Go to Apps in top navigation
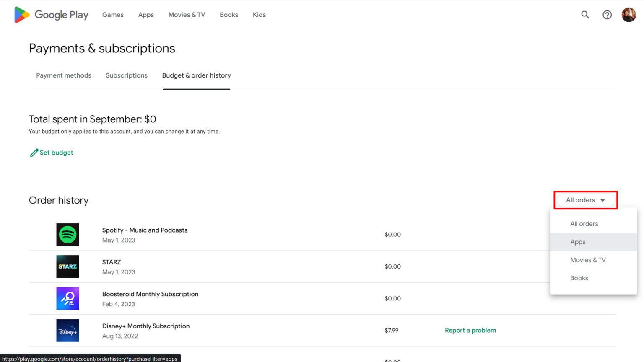 (146, 15)
